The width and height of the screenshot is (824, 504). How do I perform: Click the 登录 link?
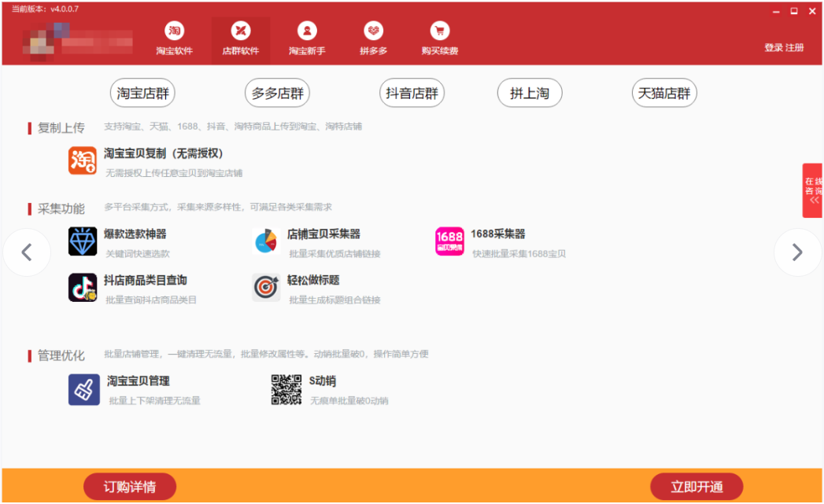(x=774, y=48)
